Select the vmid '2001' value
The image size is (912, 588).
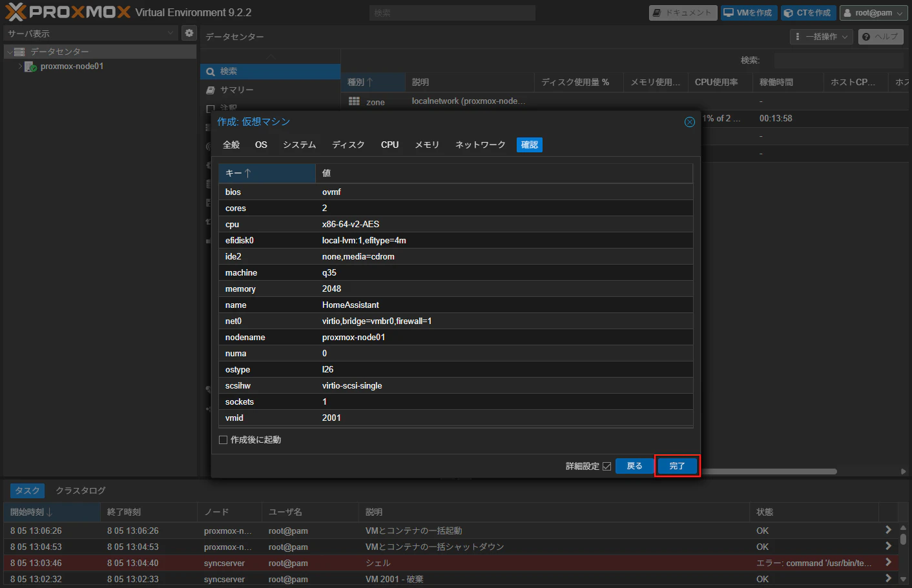pyautogui.click(x=331, y=418)
